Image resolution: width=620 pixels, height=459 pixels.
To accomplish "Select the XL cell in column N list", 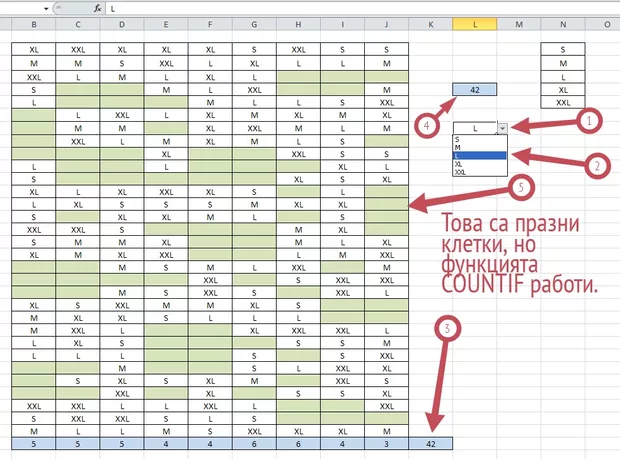I will (563, 90).
